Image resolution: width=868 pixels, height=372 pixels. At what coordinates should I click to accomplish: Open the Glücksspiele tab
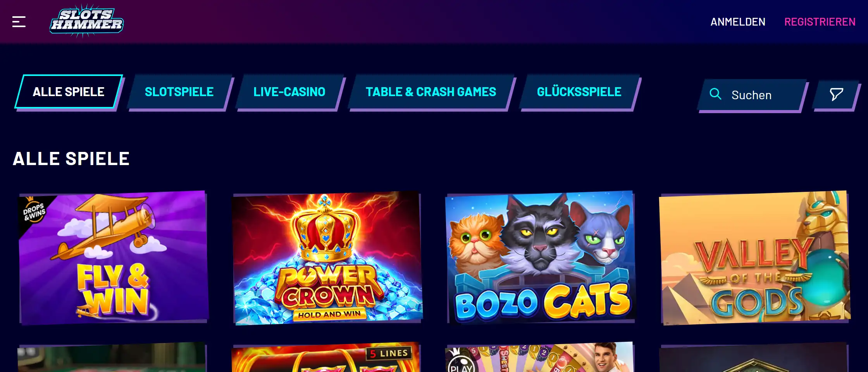point(579,92)
